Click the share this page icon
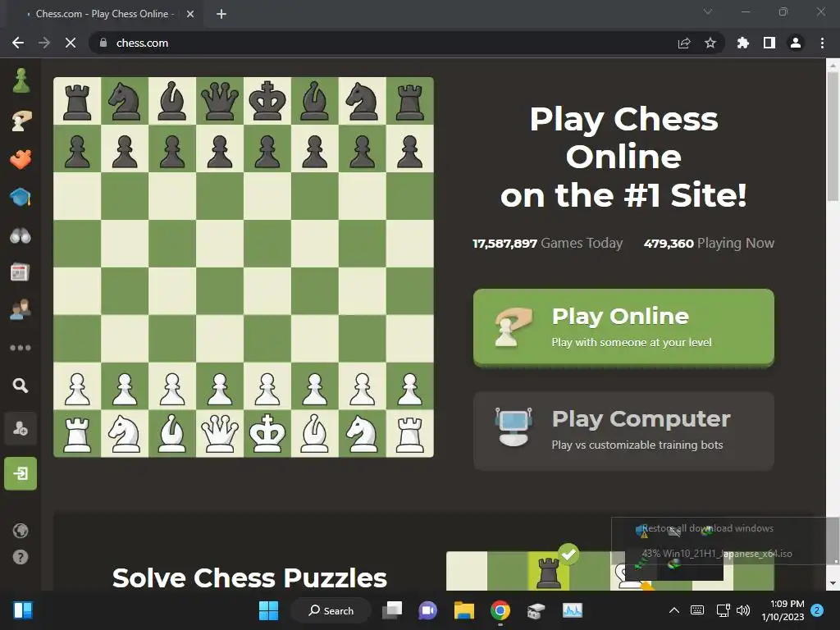The height and width of the screenshot is (630, 840). pos(684,43)
